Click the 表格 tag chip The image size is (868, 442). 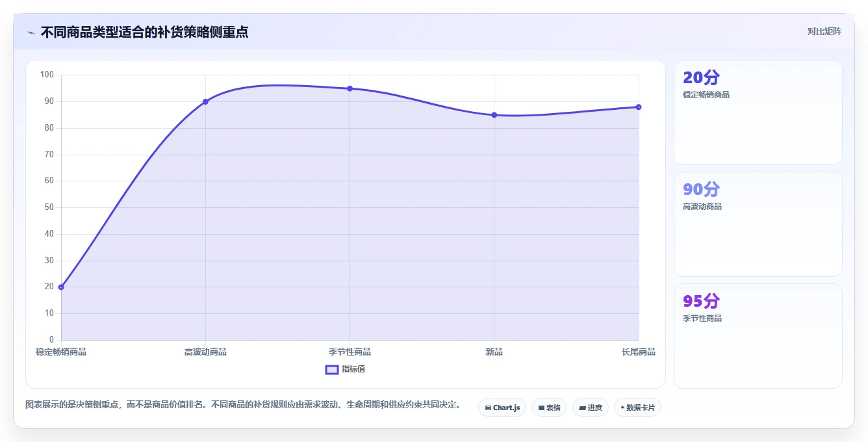click(x=549, y=408)
